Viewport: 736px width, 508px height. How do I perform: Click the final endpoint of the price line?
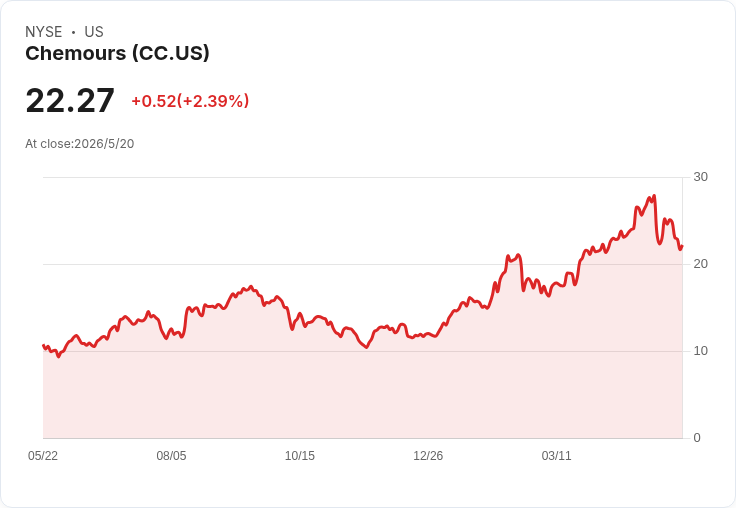[682, 246]
